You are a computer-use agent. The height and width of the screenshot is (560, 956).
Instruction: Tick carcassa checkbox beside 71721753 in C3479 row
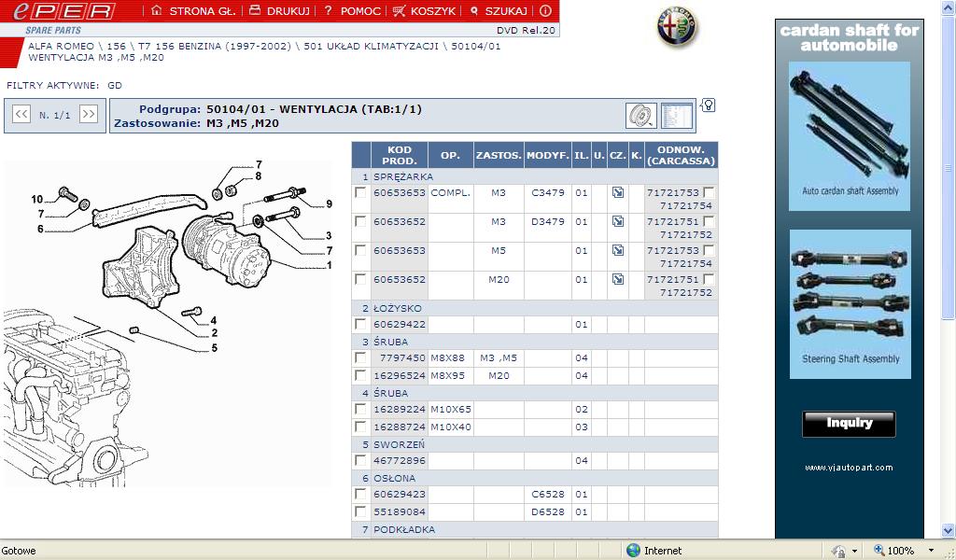point(709,192)
